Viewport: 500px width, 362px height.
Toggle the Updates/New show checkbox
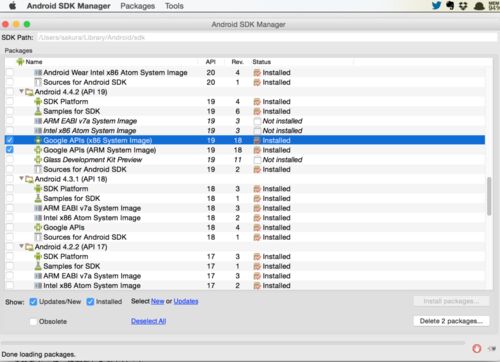[x=33, y=302]
